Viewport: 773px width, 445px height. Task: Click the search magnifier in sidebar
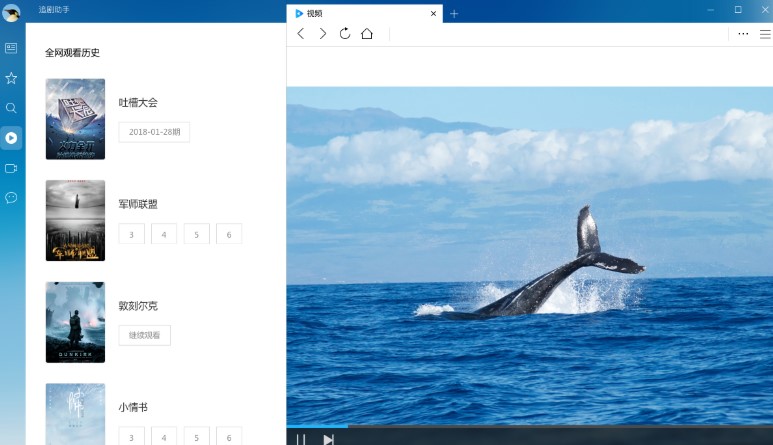11,108
